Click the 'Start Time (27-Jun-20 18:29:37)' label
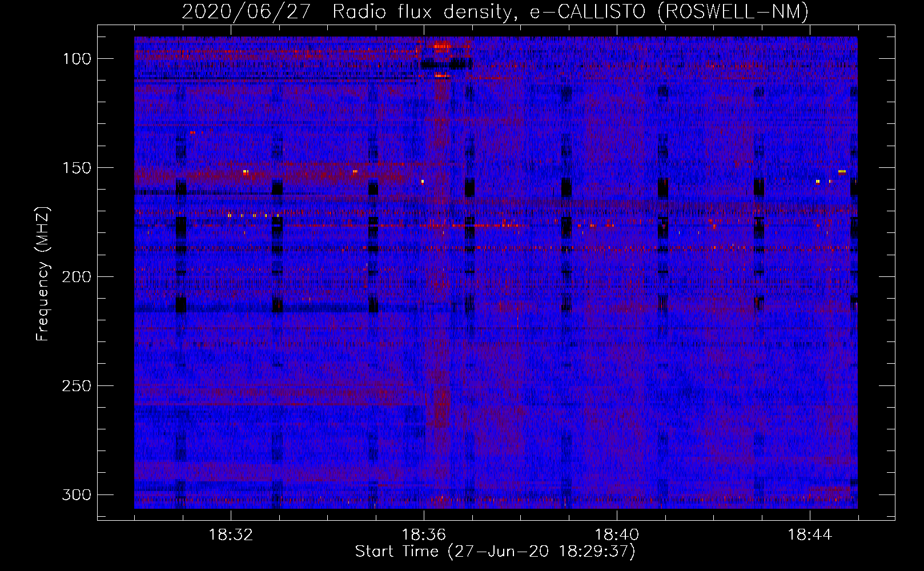Image resolution: width=924 pixels, height=571 pixels. 495,552
